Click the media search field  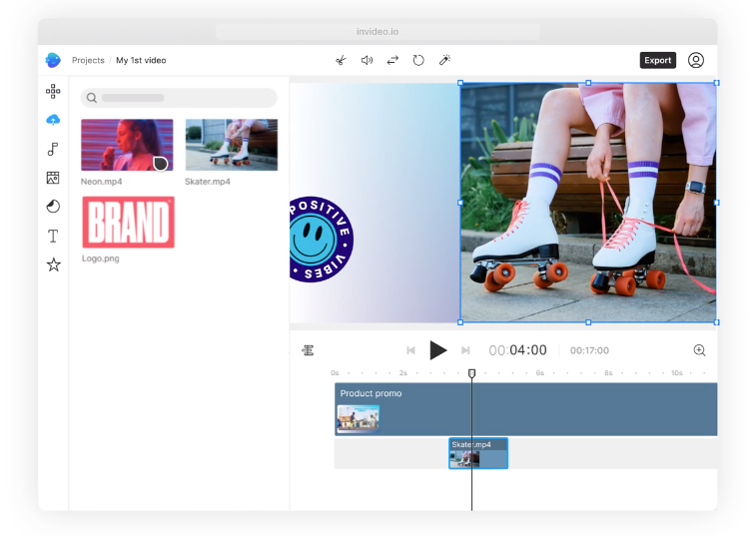pyautogui.click(x=179, y=98)
